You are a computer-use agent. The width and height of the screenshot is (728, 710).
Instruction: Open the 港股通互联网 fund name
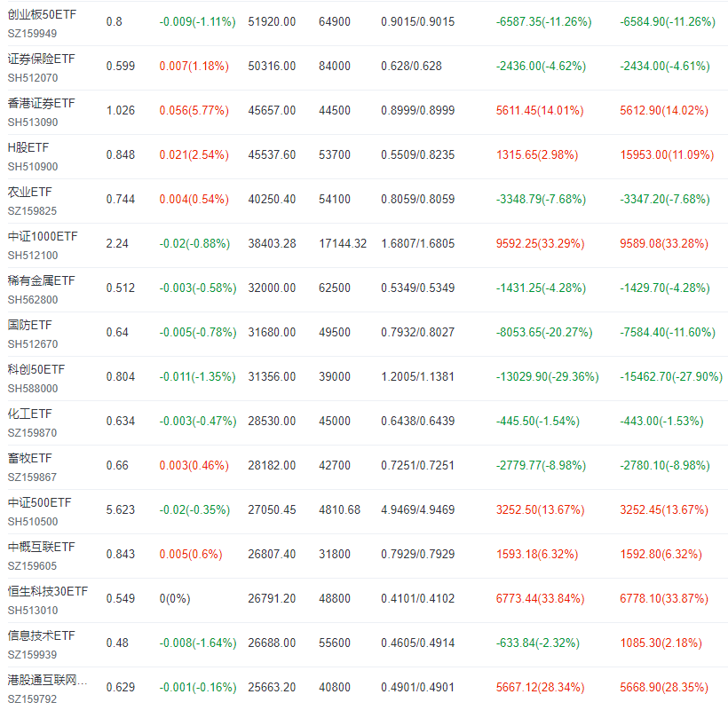coord(47,681)
